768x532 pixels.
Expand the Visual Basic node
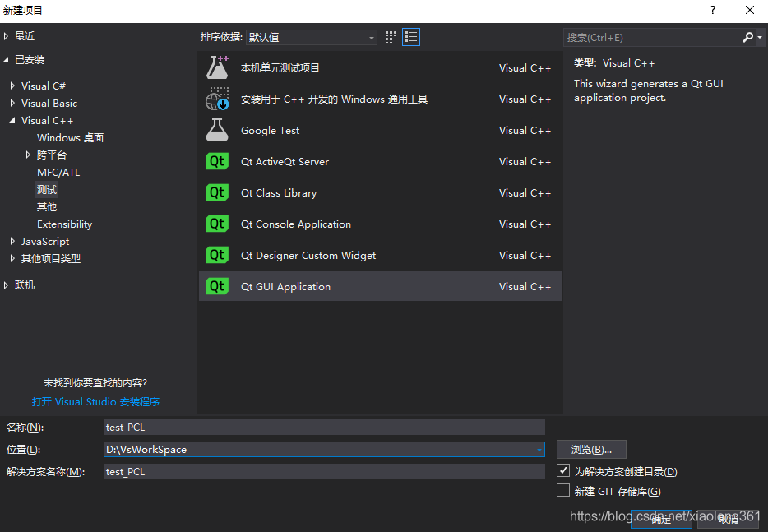pyautogui.click(x=12, y=103)
